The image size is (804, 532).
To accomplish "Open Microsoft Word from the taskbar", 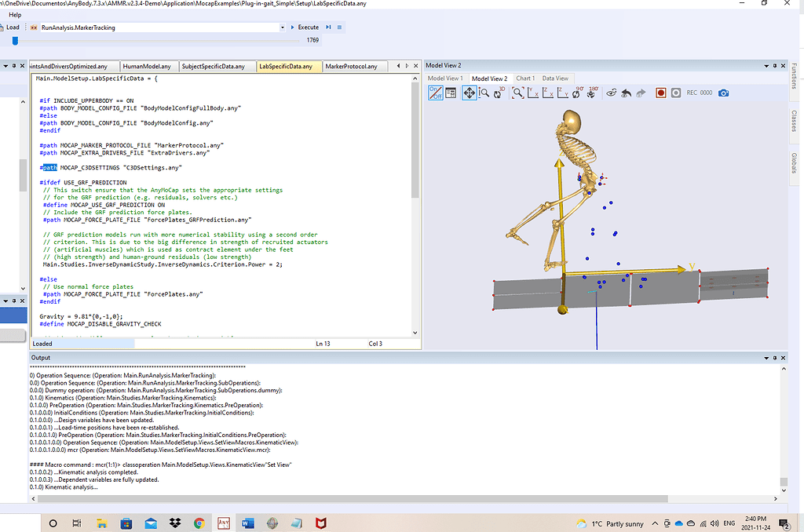I will pyautogui.click(x=247, y=523).
